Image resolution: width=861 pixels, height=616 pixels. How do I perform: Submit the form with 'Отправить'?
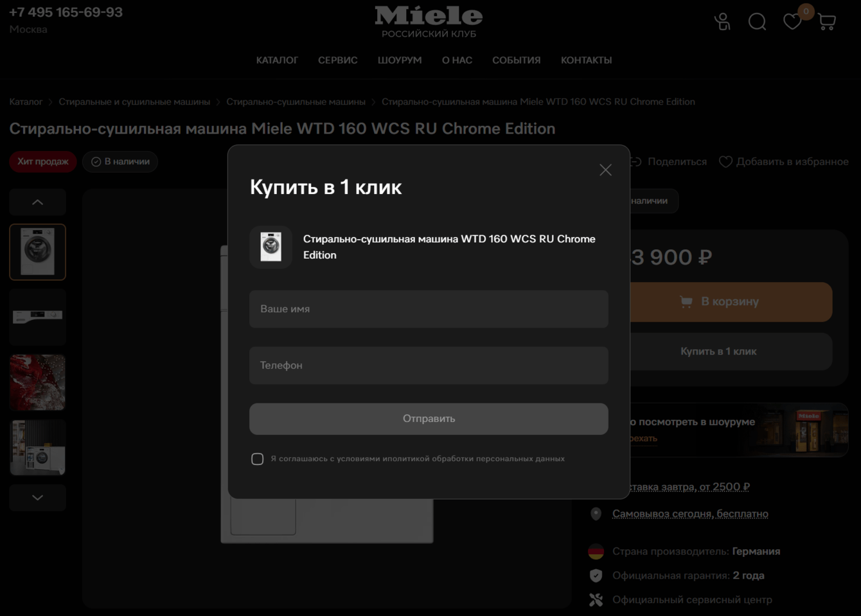429,419
